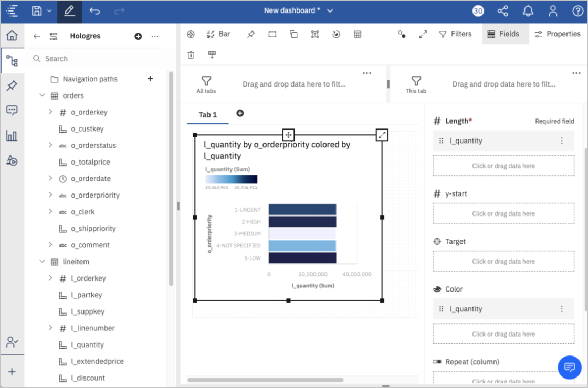Click the data table grid toolbar icon
Viewport: 588px width, 388px height.
point(358,34)
